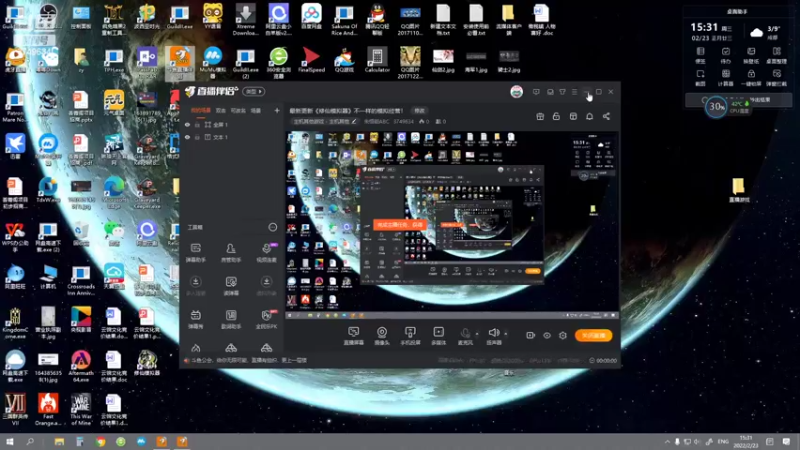This screenshot has width=800, height=450.
Task: Mute or unmute the 麦克风 microphone
Action: coord(465,336)
